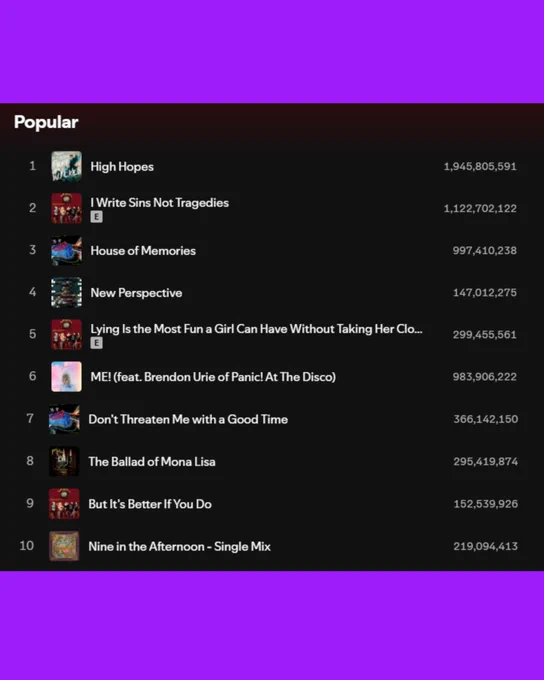This screenshot has width=544, height=680.
Task: Select Don't Threaten Me with a Good Time
Action: [188, 419]
